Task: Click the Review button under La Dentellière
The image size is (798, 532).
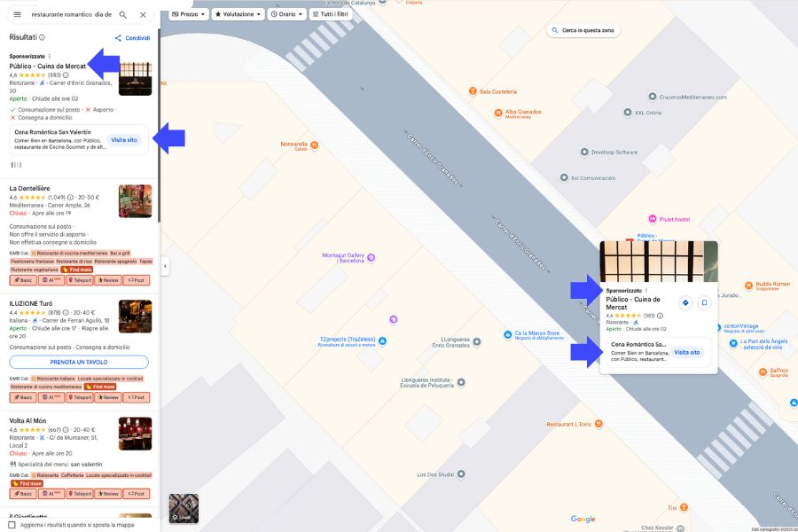Action: tap(108, 280)
